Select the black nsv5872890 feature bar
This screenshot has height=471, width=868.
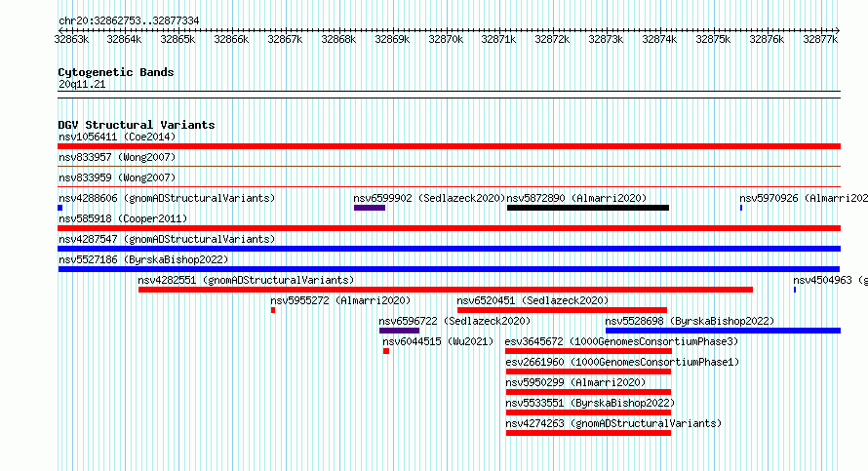(588, 208)
